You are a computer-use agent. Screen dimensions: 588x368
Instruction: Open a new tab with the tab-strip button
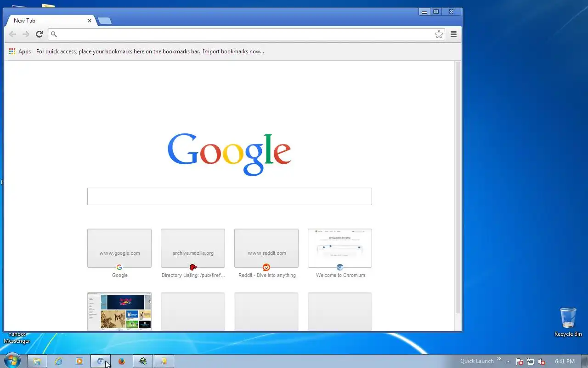105,21
